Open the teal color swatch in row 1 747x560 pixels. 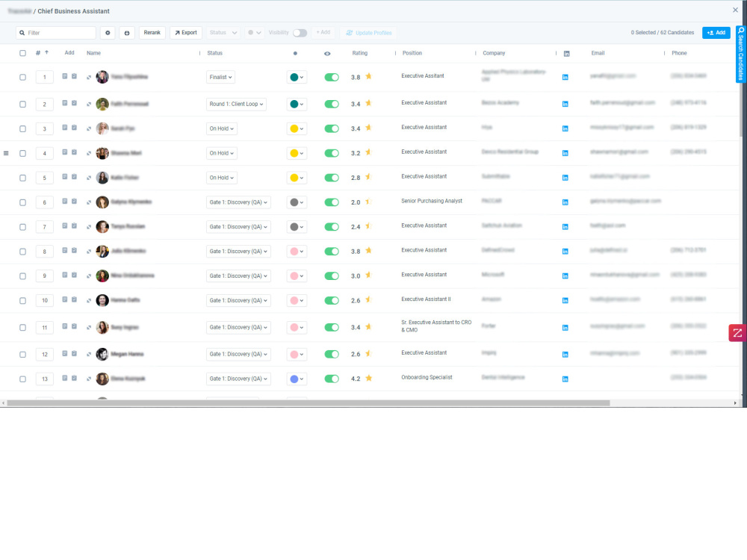[x=297, y=77]
